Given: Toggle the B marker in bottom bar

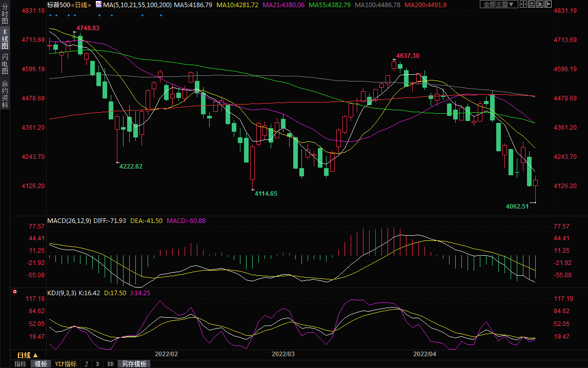Looking at the screenshot, I should point(97,364).
